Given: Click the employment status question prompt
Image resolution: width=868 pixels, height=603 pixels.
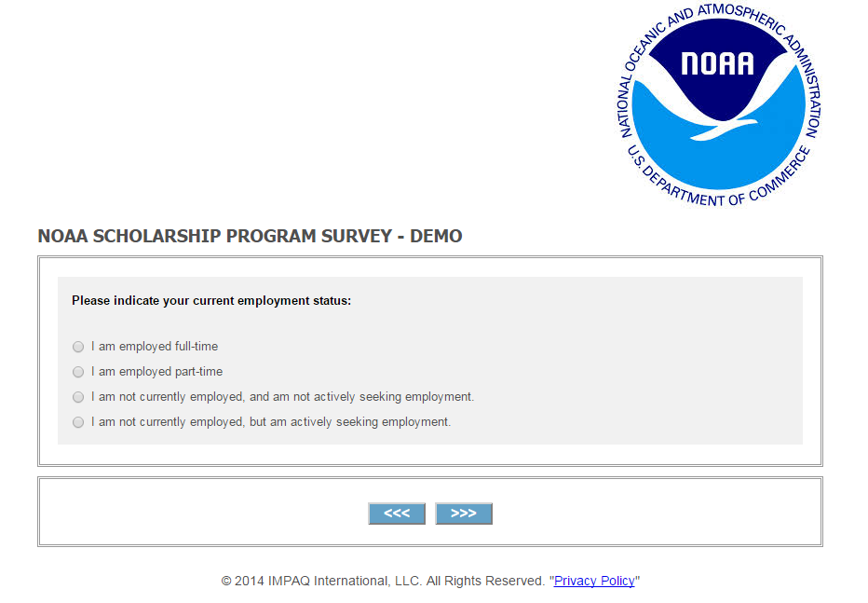Looking at the screenshot, I should click(211, 301).
